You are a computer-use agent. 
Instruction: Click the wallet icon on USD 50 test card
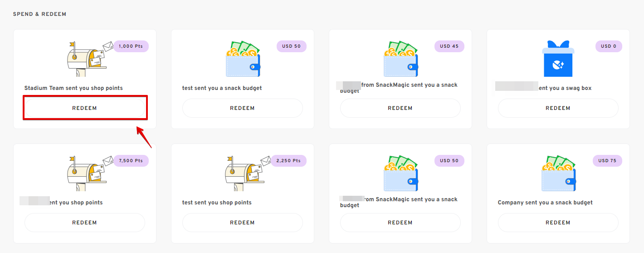coord(243,59)
